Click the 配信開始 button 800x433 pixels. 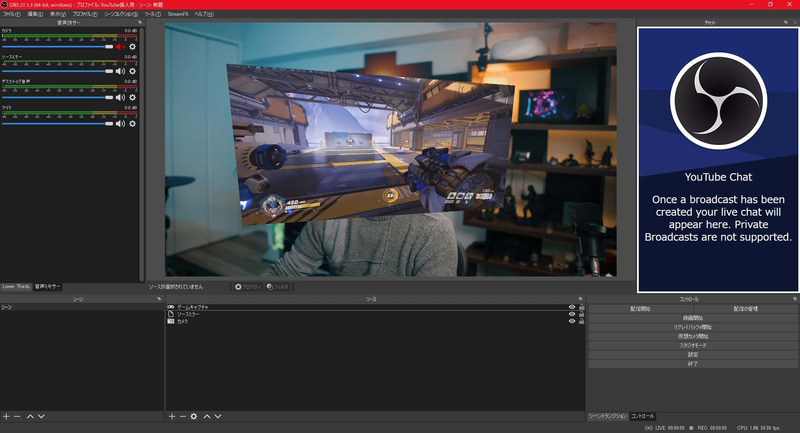tap(641, 309)
